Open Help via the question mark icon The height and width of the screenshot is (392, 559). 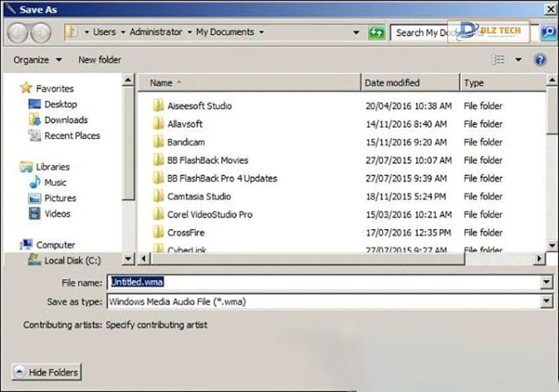point(540,59)
